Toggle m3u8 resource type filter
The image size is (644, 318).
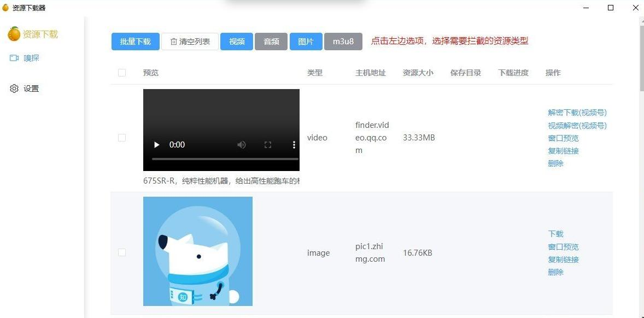click(x=343, y=42)
